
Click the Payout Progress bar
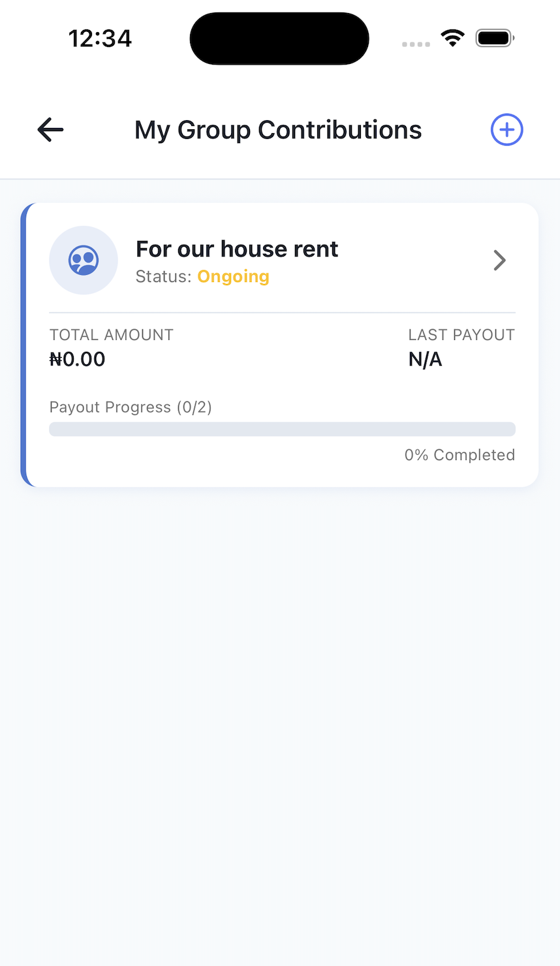click(282, 429)
